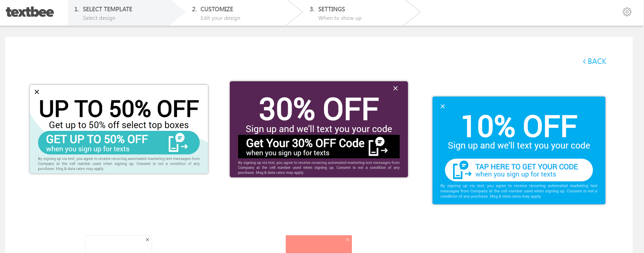
Task: Select the 10% OFF blue template heading
Action: click(x=519, y=126)
